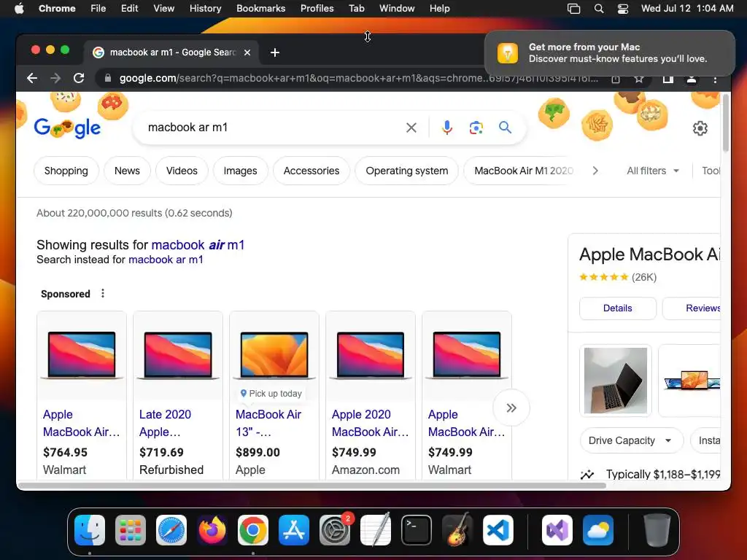Open Spotlight search in menu bar
This screenshot has height=560, width=747.
coord(599,9)
